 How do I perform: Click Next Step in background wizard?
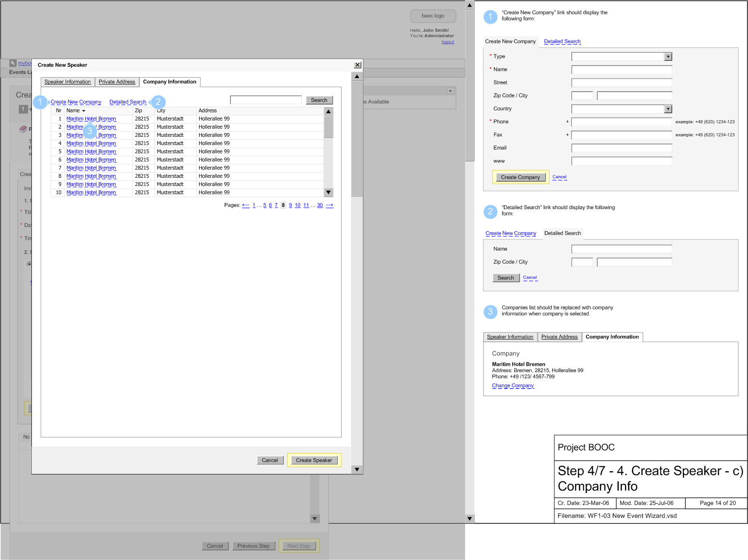(299, 546)
